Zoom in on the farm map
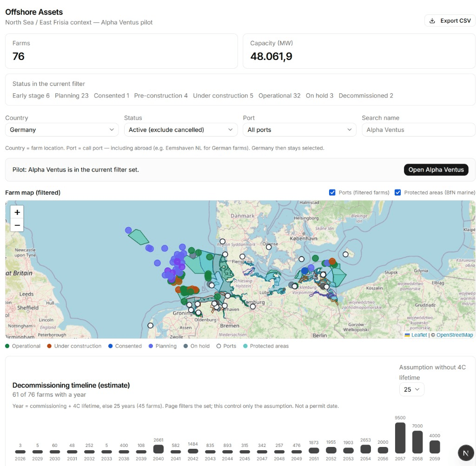Viewport: 476px width, 466px height. 17,212
